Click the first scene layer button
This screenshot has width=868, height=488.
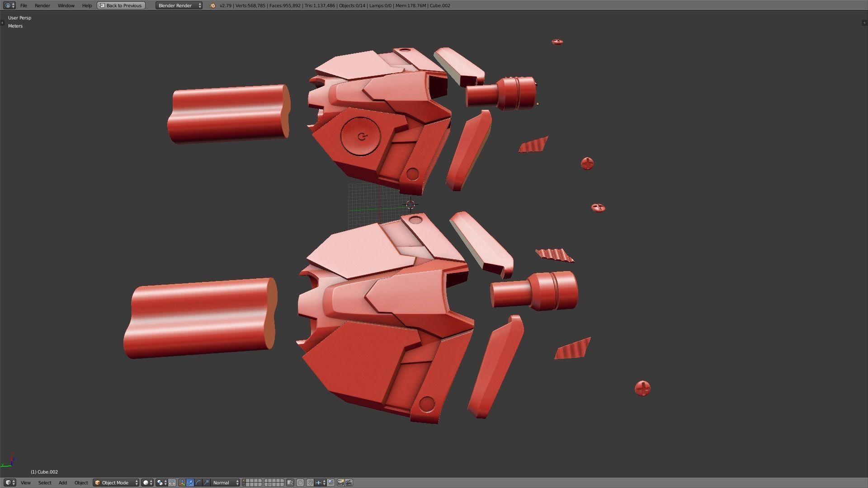(244, 480)
